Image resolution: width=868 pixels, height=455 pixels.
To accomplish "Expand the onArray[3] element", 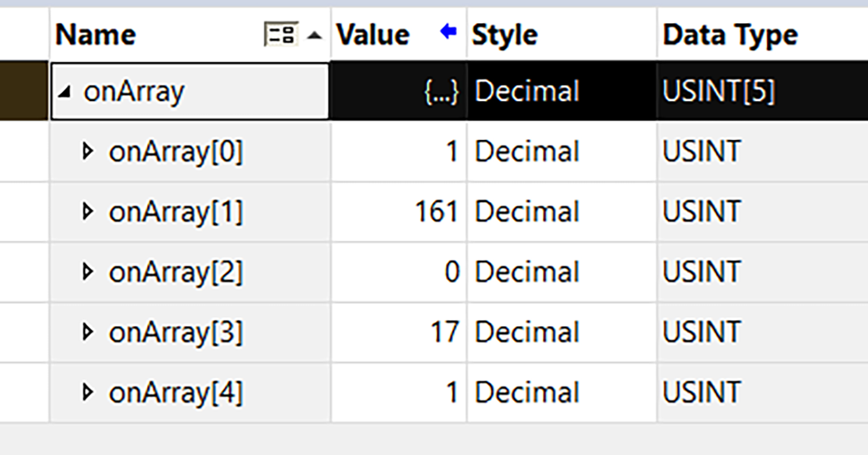I will pos(88,333).
